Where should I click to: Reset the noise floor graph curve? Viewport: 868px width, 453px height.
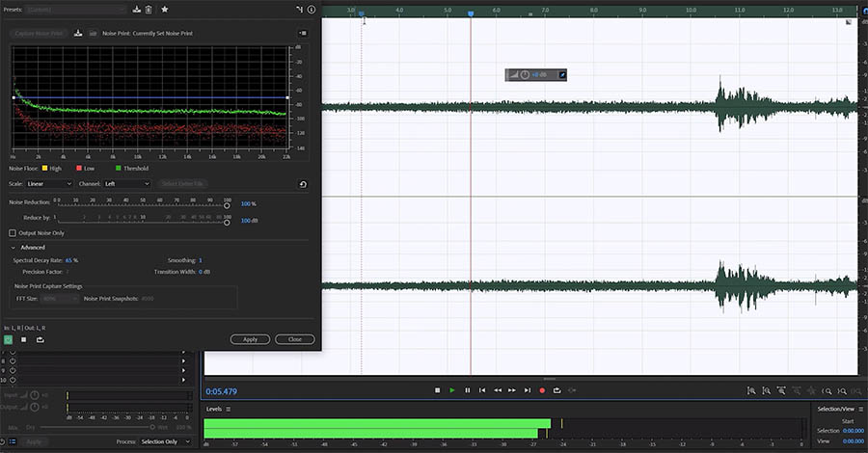(304, 184)
